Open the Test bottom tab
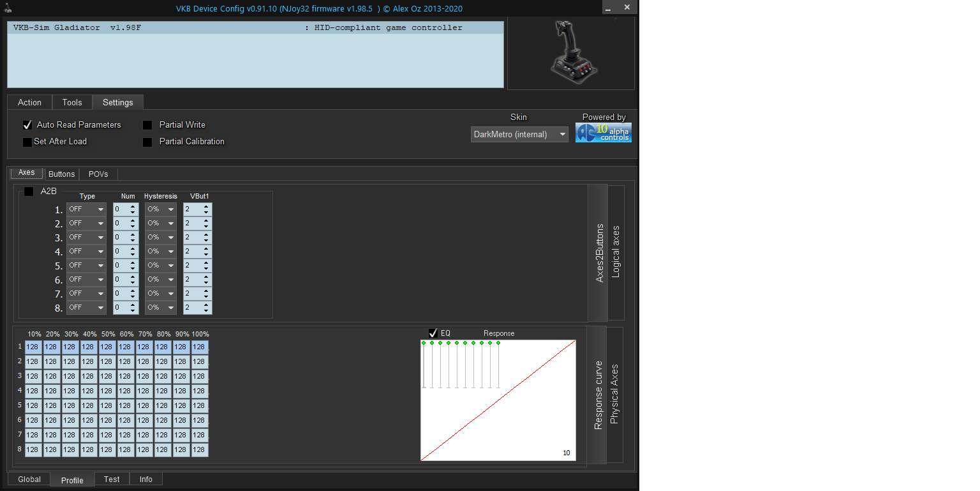Viewport: 980px width, 491px height. [112, 480]
